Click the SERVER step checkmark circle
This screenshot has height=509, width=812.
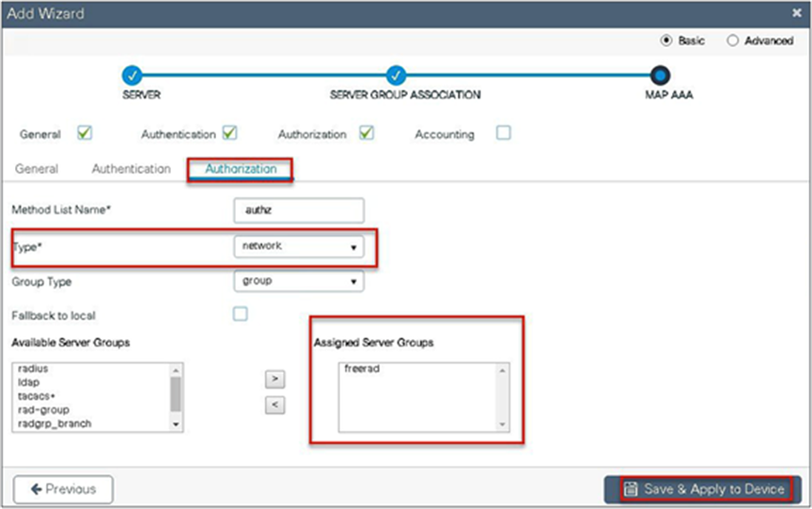[133, 75]
